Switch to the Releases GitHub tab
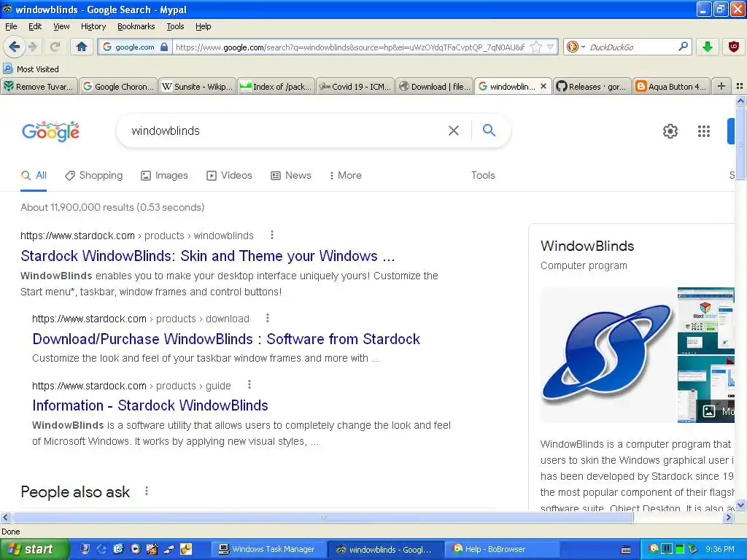This screenshot has width=747, height=560. pyautogui.click(x=592, y=86)
